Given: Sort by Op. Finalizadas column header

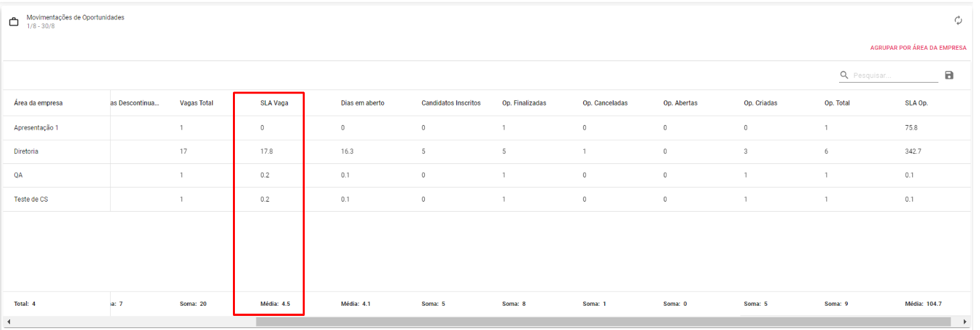Looking at the screenshot, I should point(524,103).
